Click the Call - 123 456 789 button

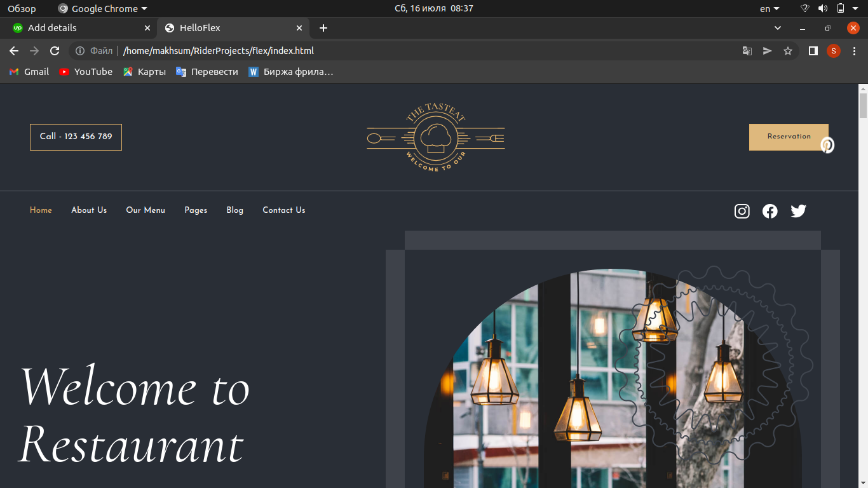coord(76,137)
